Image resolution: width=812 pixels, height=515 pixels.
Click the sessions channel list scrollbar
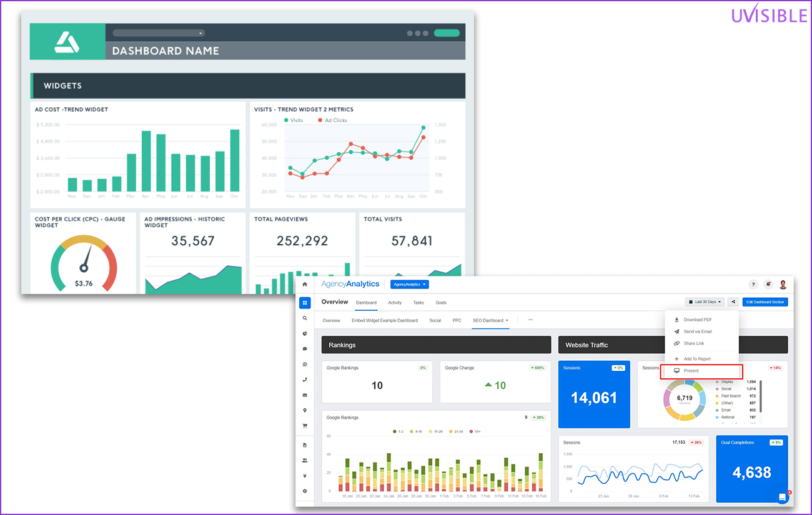(760, 400)
